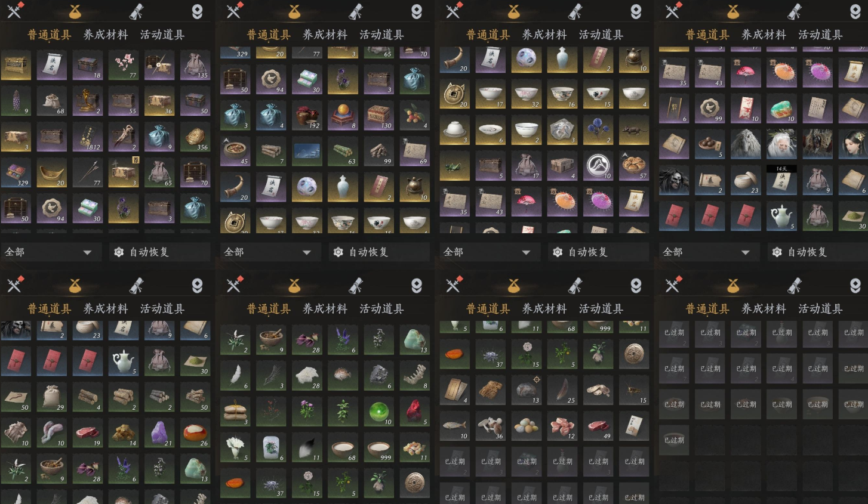The image size is (868, 504).
Task: Select the fish item with count 10
Action: click(x=454, y=426)
